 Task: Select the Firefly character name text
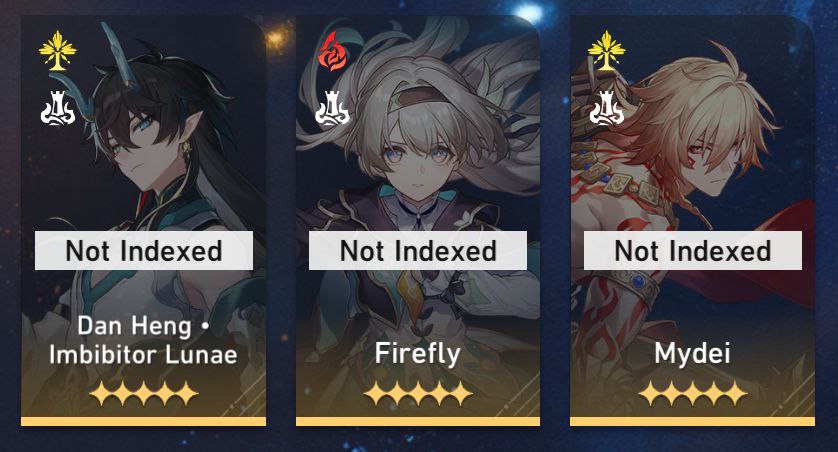click(x=417, y=354)
